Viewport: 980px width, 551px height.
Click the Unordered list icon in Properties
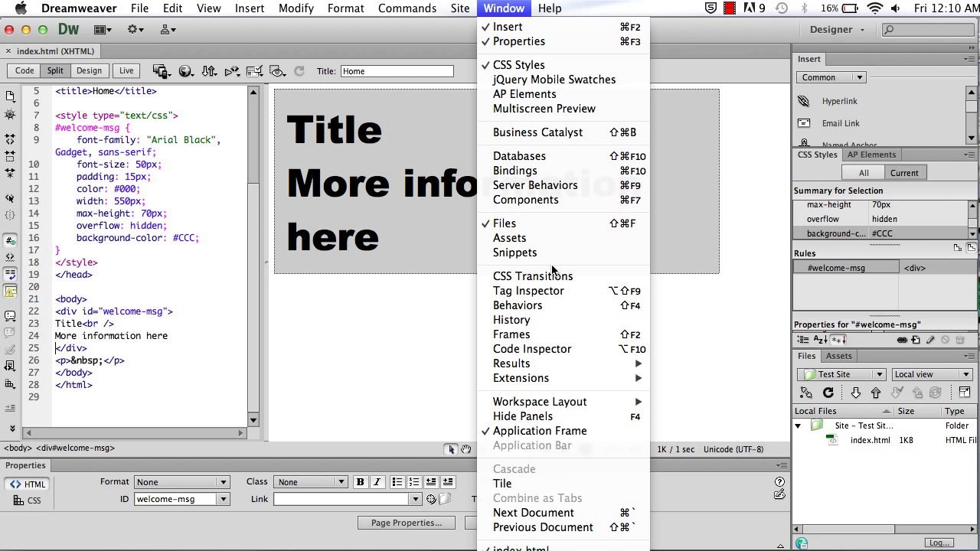click(397, 482)
